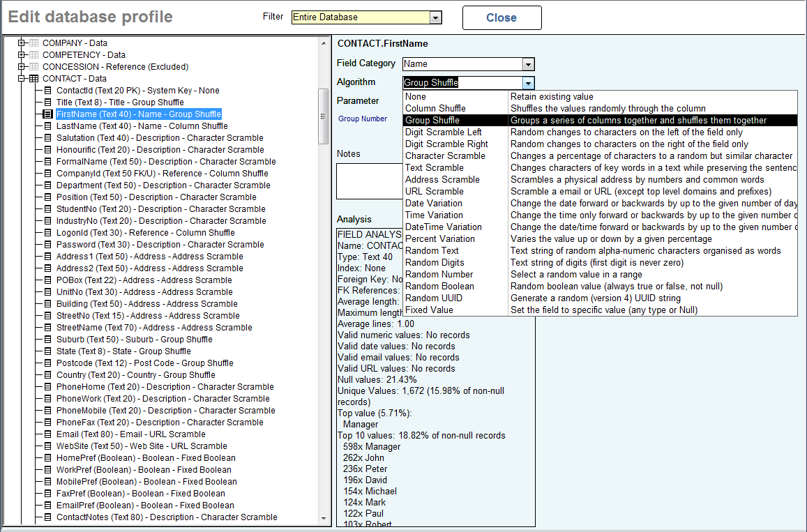Choose URL Scramble algorithm option
The image size is (807, 532).
(x=600, y=192)
